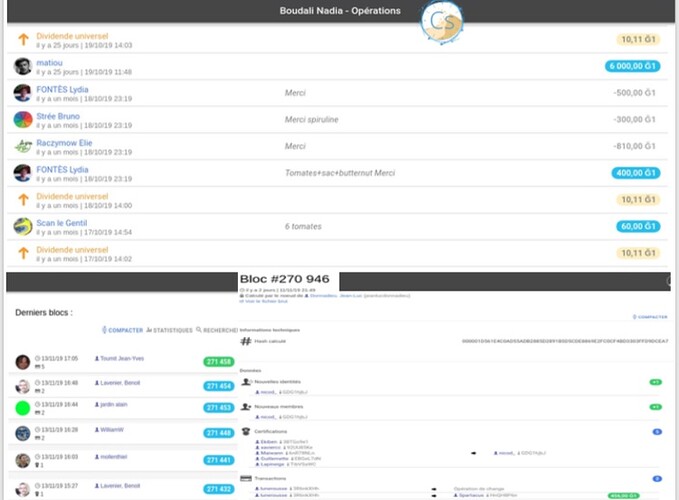Open block 271 454 badge
The image size is (679, 500).
(x=219, y=386)
